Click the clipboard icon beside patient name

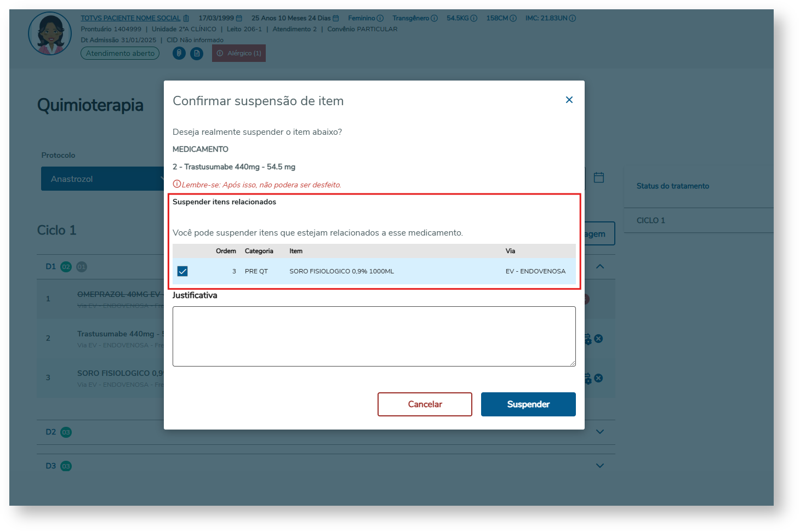point(186,18)
